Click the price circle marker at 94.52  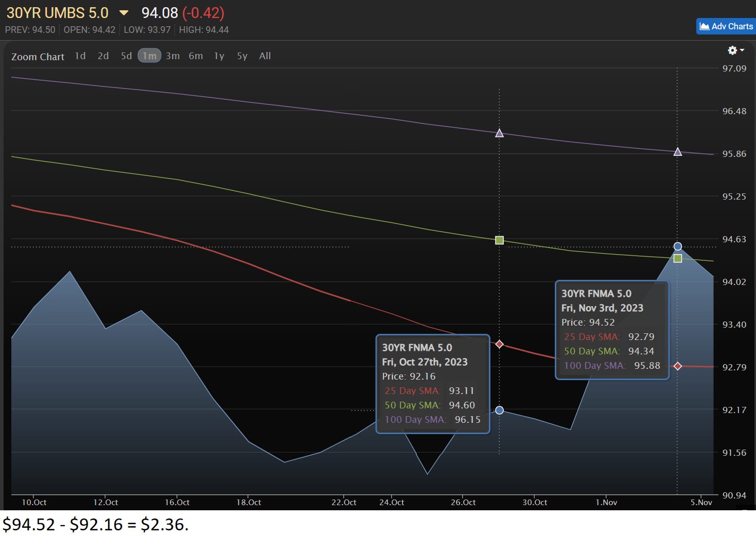tap(678, 246)
